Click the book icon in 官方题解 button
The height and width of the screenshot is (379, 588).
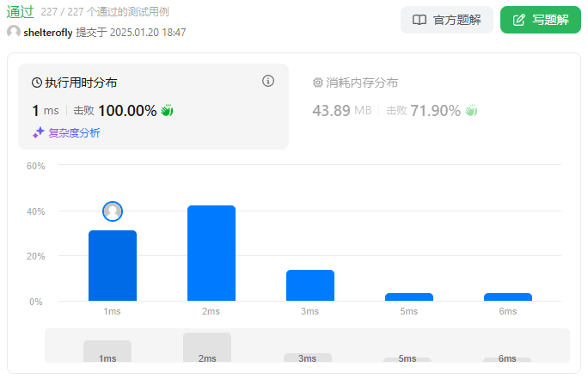pyautogui.click(x=420, y=20)
